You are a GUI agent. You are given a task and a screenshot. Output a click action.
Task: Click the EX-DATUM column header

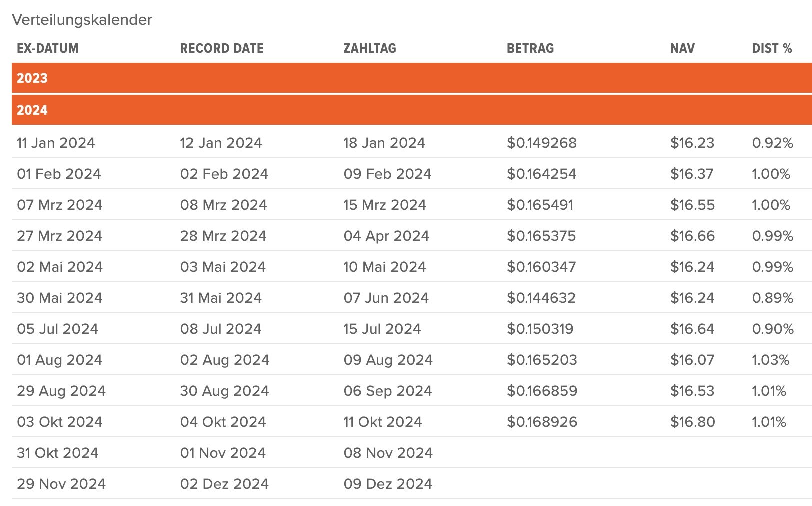pyautogui.click(x=48, y=48)
